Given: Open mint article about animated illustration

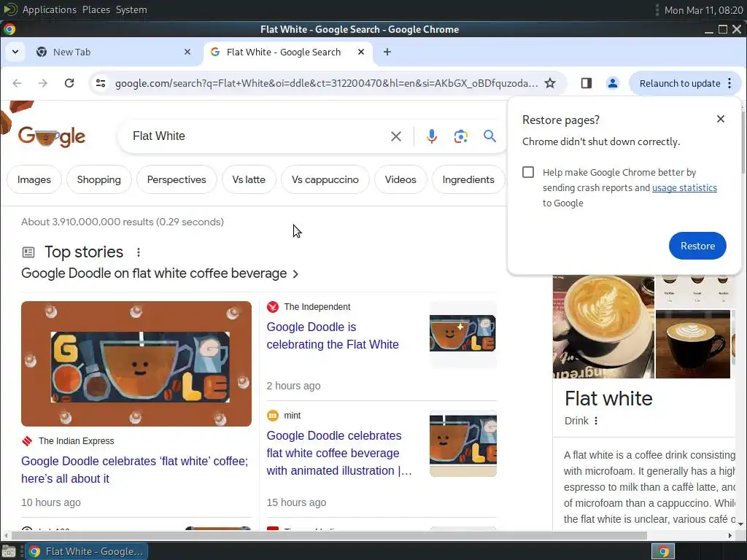Looking at the screenshot, I should point(338,453).
